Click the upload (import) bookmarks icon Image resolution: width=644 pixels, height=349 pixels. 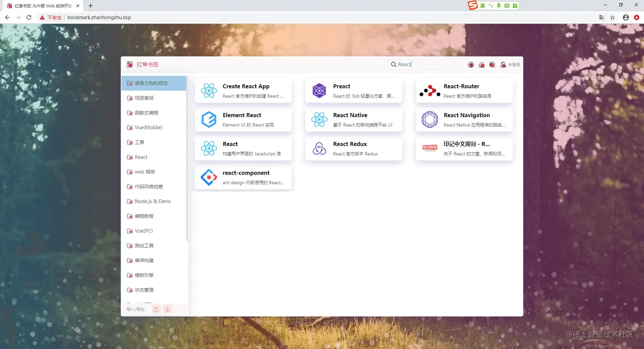click(156, 309)
